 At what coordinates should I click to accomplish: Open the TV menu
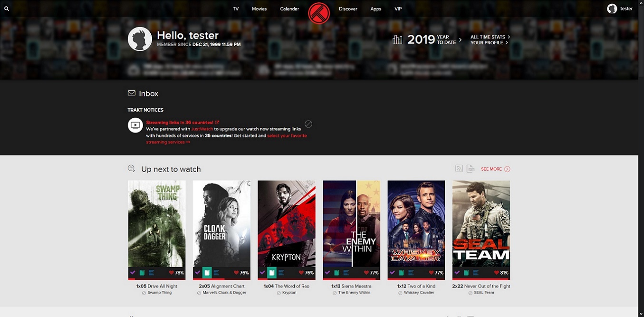[x=236, y=9]
